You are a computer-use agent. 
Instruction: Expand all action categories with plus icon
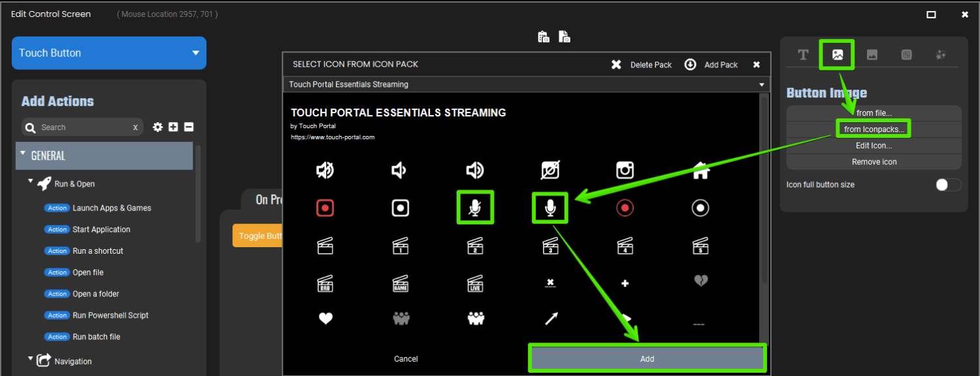[173, 127]
